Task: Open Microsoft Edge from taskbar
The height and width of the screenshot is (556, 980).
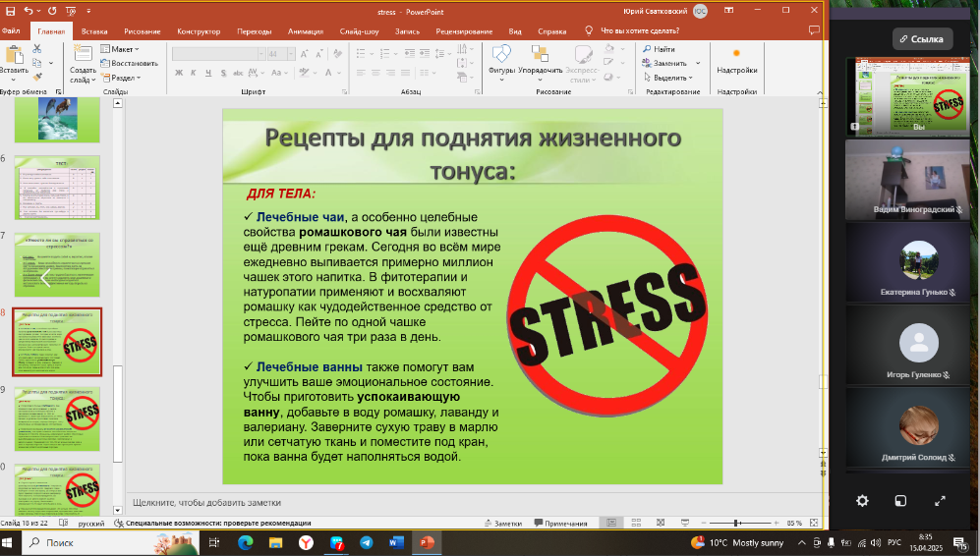Action: (x=245, y=542)
